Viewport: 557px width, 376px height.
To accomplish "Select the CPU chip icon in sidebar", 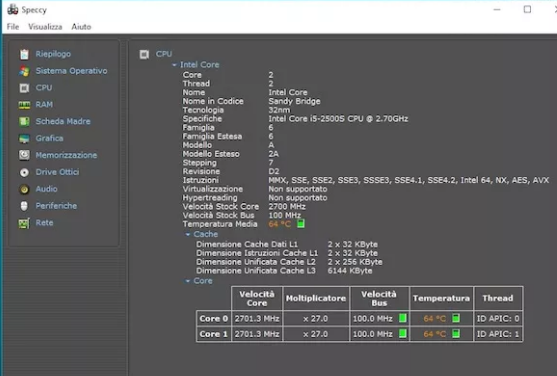I will pyautogui.click(x=24, y=88).
